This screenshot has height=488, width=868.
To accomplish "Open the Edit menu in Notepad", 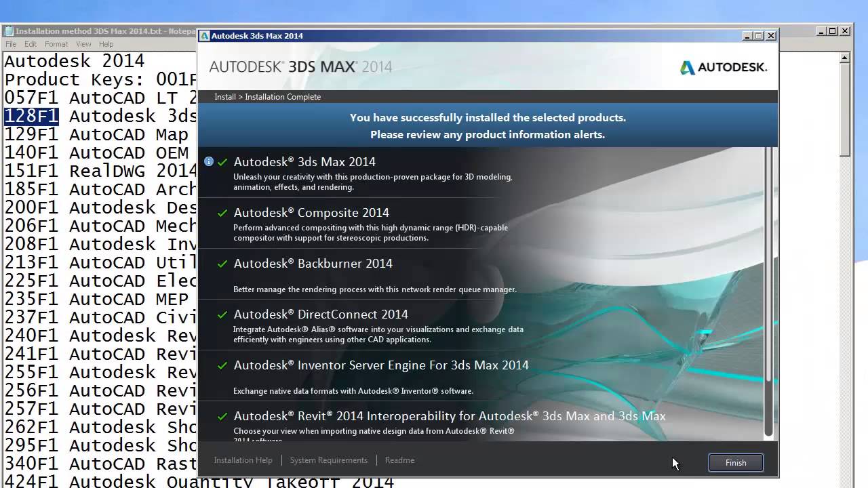I will (31, 44).
